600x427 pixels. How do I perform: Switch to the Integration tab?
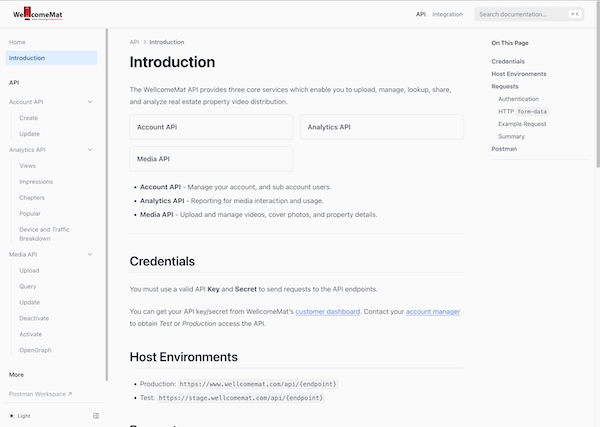coord(447,14)
